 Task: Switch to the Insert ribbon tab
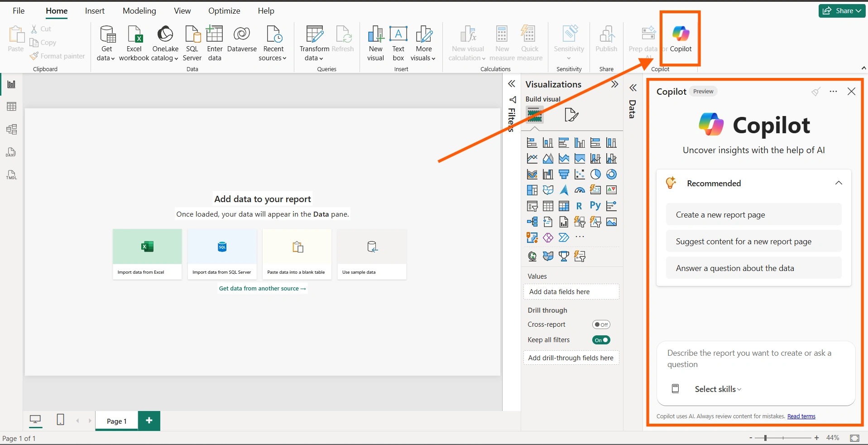click(x=95, y=11)
